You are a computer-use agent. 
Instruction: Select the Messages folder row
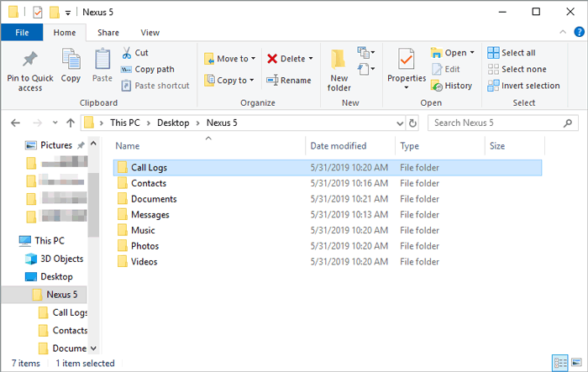pos(328,215)
